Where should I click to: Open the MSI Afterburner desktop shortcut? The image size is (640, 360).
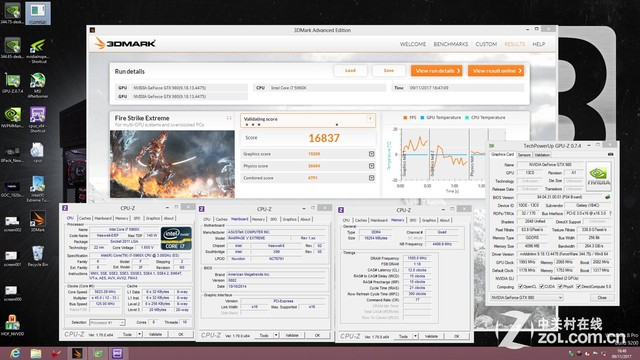pos(38,85)
